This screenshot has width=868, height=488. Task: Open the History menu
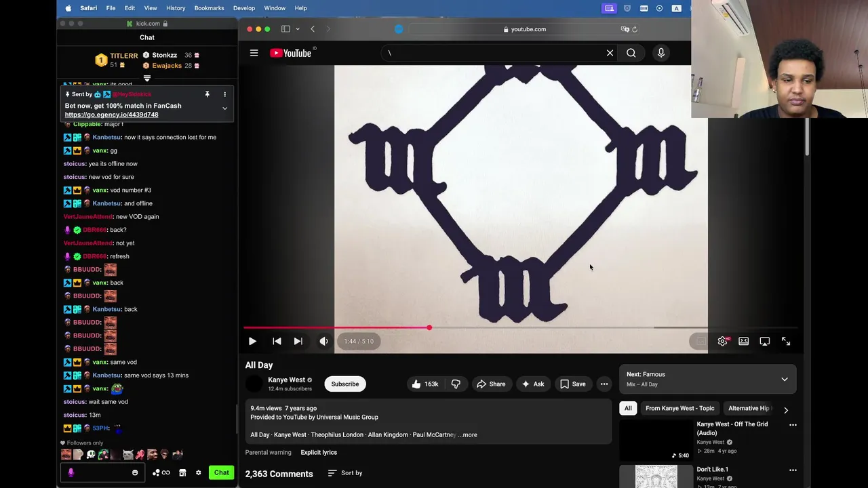click(x=176, y=8)
